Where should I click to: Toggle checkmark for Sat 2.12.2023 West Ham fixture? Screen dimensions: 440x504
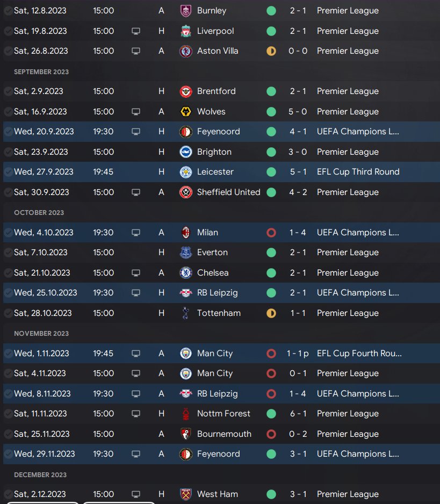pyautogui.click(x=9, y=494)
